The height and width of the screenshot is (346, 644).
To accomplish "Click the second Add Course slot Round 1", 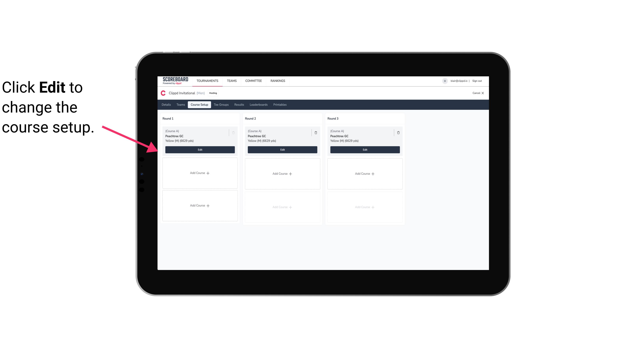I will (x=200, y=205).
